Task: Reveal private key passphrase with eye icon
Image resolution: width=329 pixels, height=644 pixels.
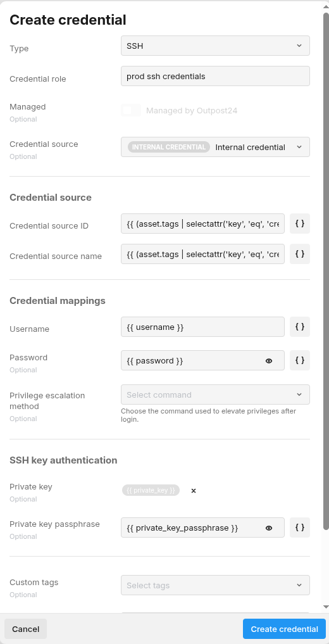Action: point(269,527)
